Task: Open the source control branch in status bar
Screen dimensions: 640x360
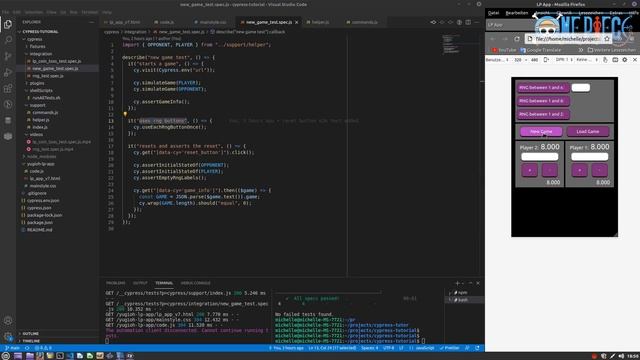Action: 12,348
